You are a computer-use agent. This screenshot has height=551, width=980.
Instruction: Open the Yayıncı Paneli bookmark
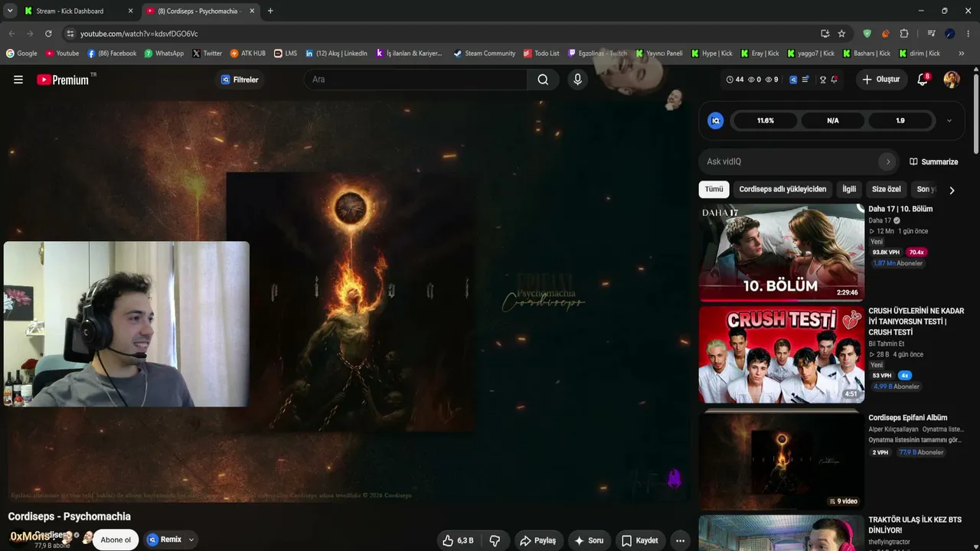click(x=658, y=54)
